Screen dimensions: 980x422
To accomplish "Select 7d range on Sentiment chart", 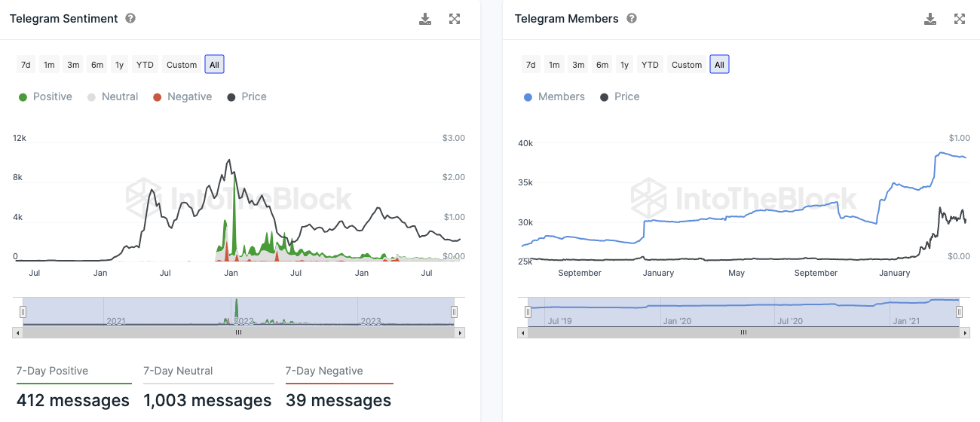I will coord(26,65).
